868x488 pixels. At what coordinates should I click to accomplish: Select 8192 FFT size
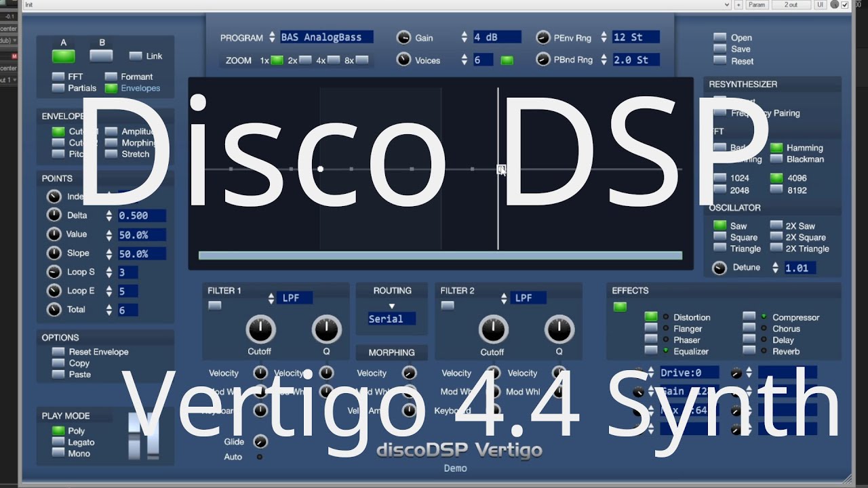[776, 190]
